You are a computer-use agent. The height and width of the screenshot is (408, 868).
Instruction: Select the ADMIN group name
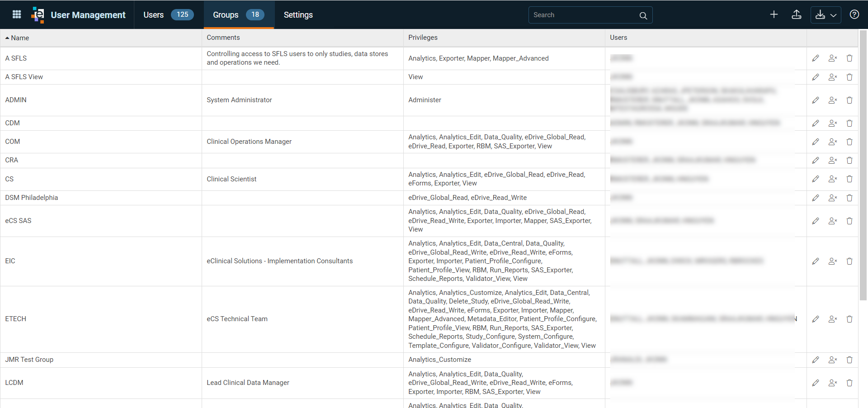click(16, 100)
